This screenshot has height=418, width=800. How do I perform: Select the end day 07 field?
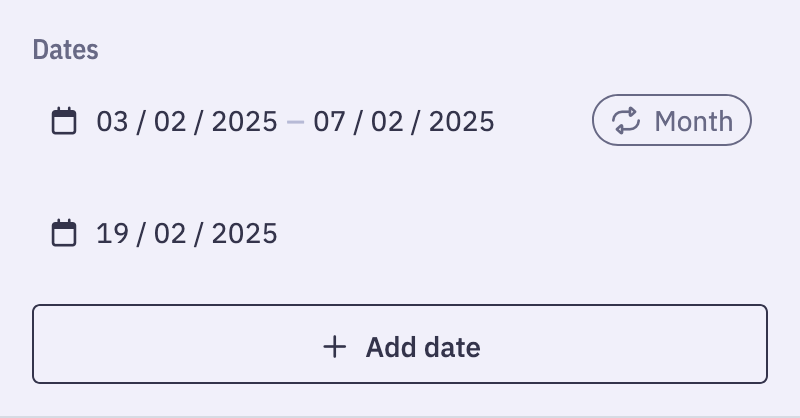tap(329, 121)
